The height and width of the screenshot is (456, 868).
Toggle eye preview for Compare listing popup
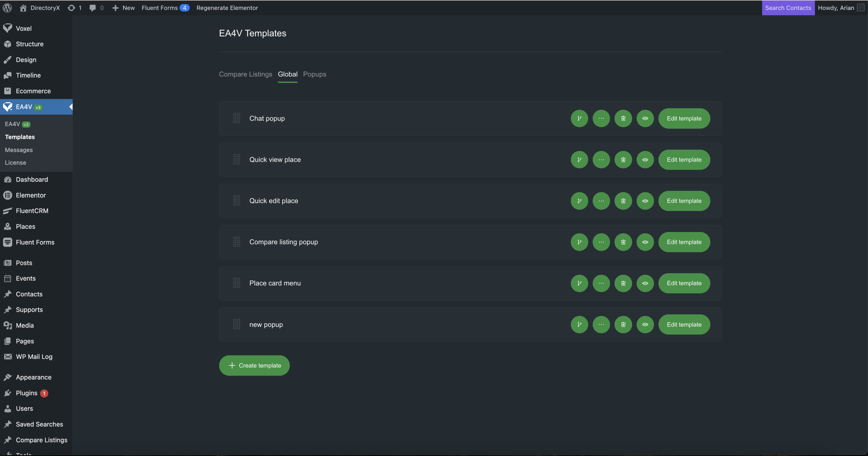tap(645, 242)
